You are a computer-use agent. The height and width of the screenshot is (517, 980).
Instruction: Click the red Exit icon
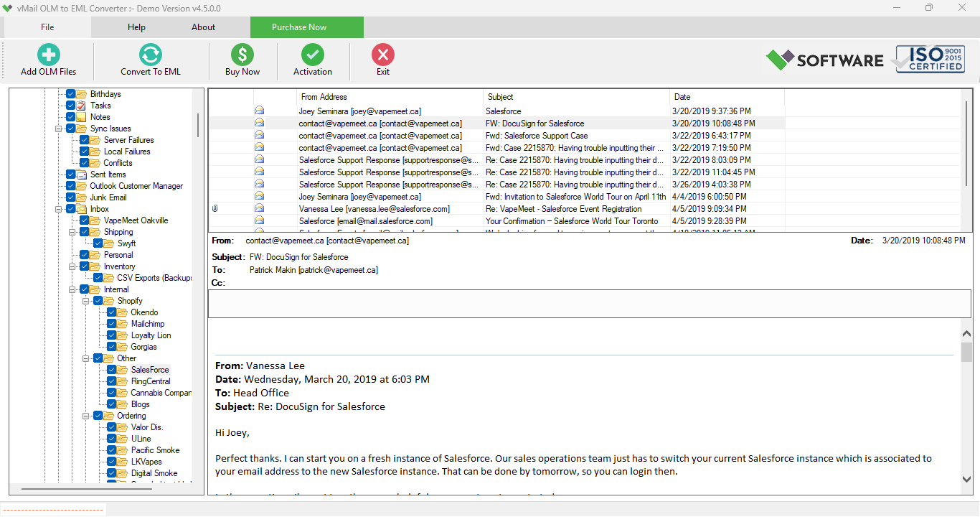click(382, 55)
